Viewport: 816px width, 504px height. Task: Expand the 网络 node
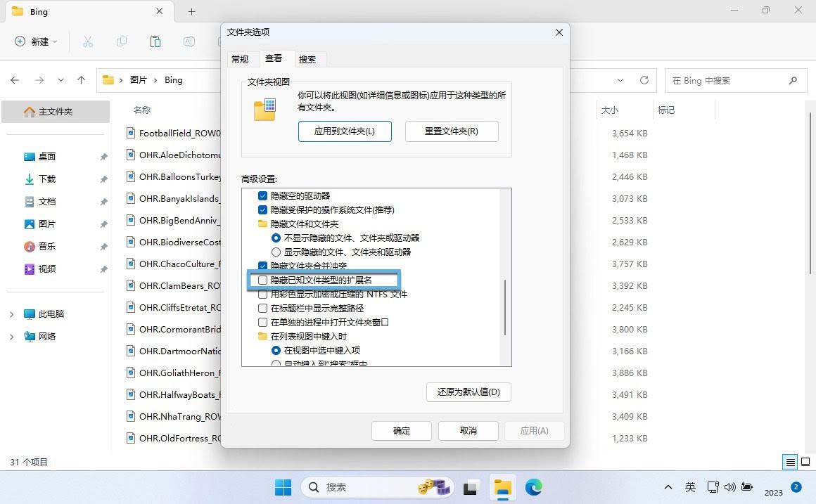(11, 336)
